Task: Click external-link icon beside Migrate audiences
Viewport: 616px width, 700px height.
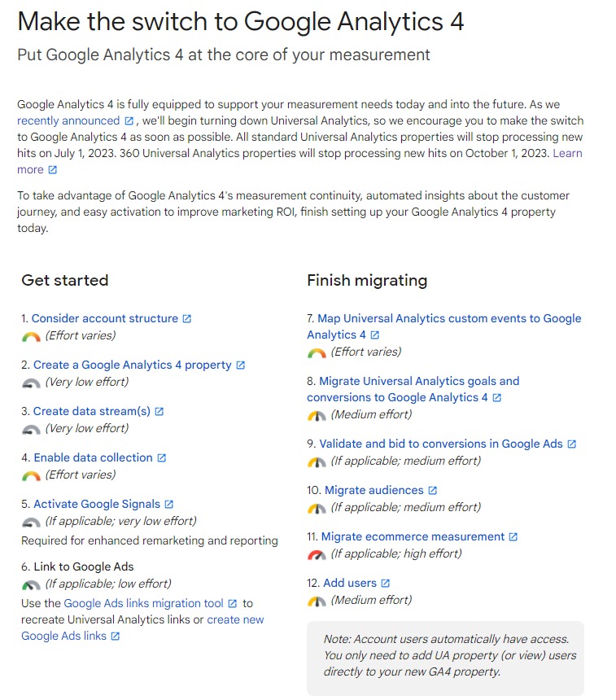Action: click(433, 491)
